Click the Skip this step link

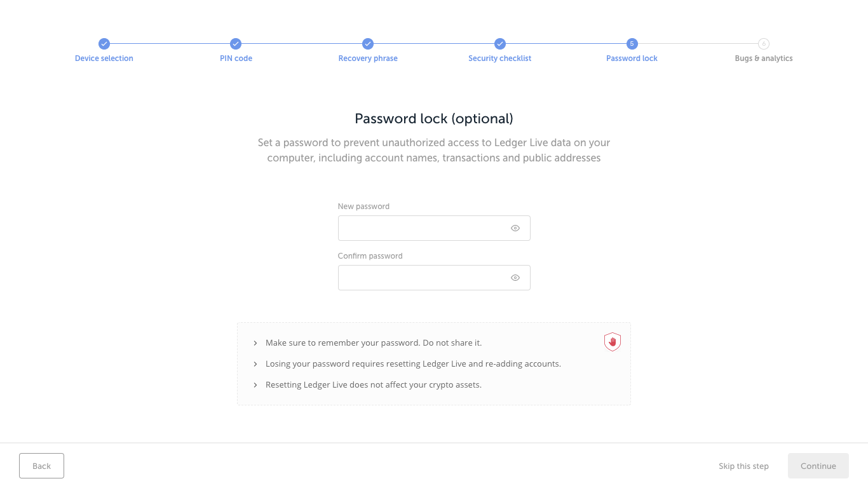coord(743,466)
